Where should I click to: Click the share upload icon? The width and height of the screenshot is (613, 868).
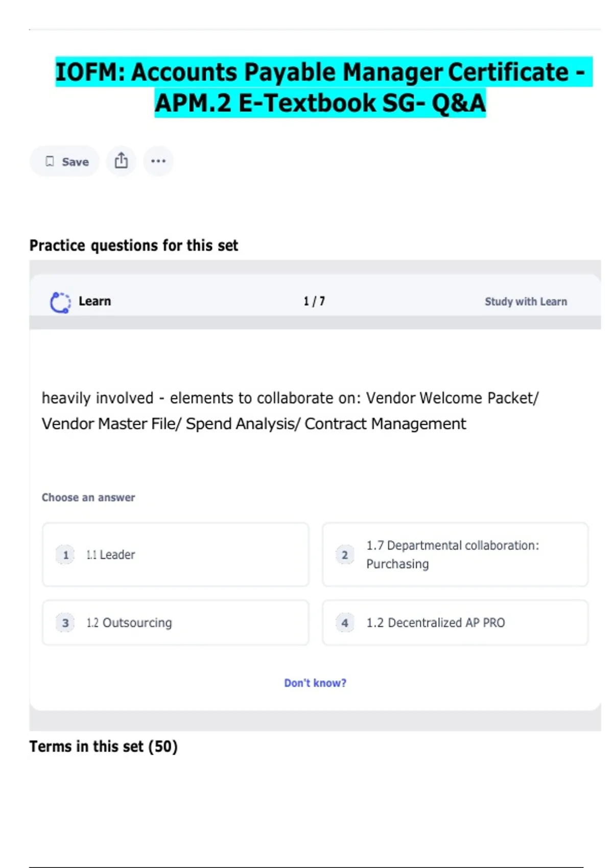point(121,161)
